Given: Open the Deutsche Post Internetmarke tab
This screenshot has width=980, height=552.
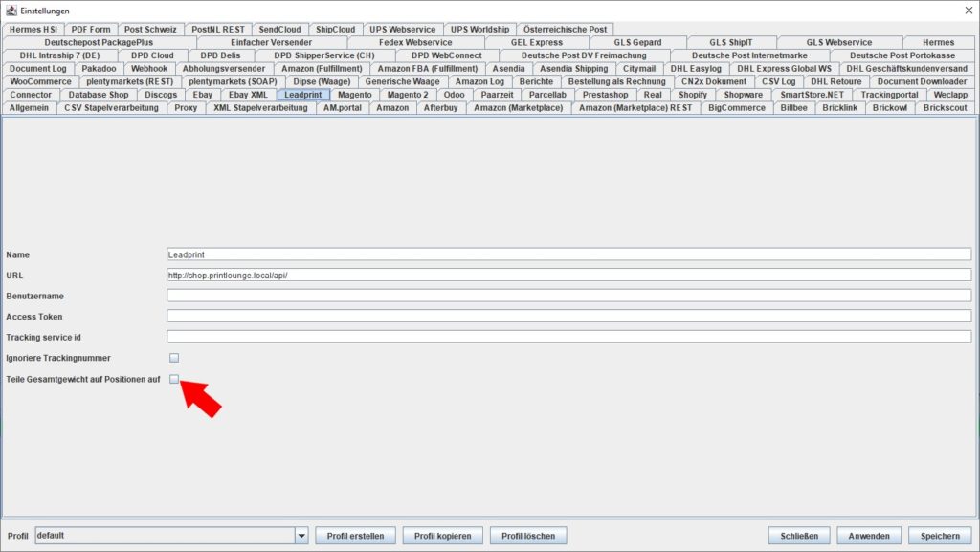Looking at the screenshot, I should [748, 55].
